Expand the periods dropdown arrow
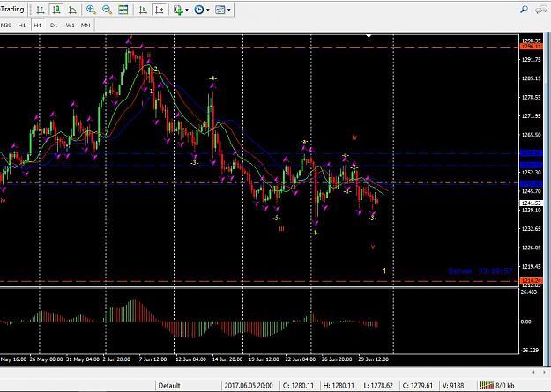The height and width of the screenshot is (392, 551). click(x=208, y=10)
